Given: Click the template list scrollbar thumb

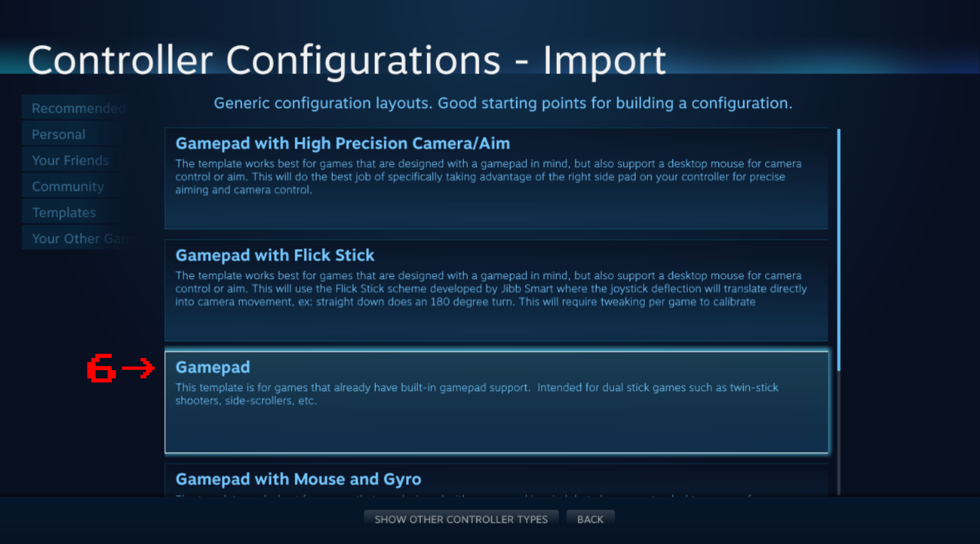Looking at the screenshot, I should coord(839,249).
